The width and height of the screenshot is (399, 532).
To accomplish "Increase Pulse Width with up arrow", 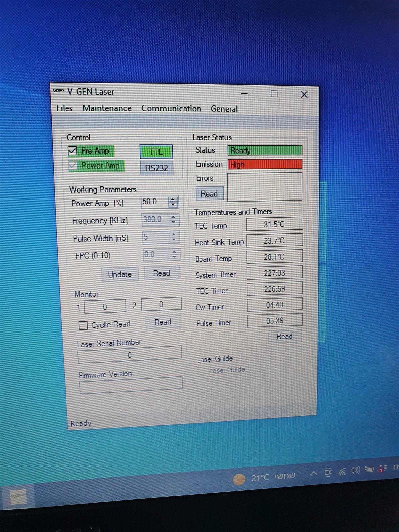I will click(174, 234).
